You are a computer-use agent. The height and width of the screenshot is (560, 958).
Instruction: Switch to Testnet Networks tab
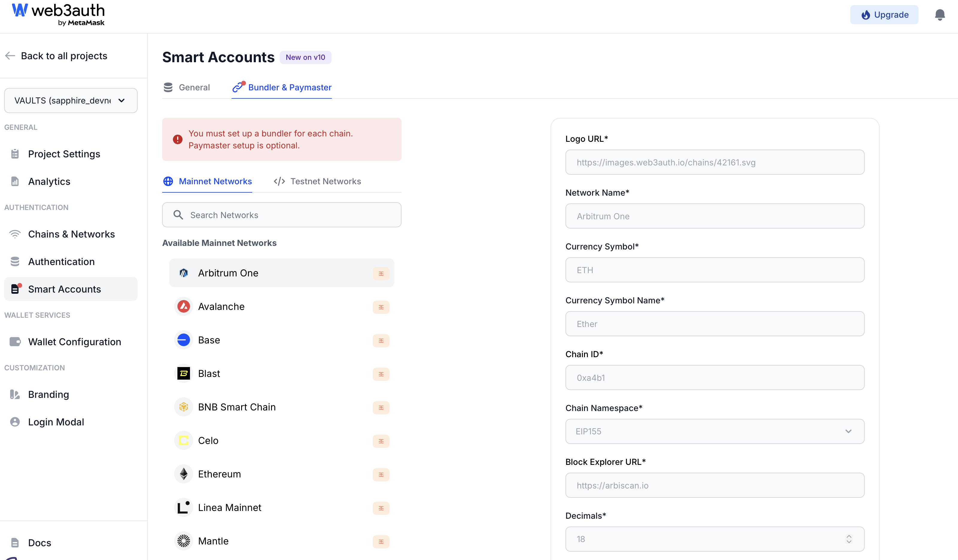click(x=317, y=181)
